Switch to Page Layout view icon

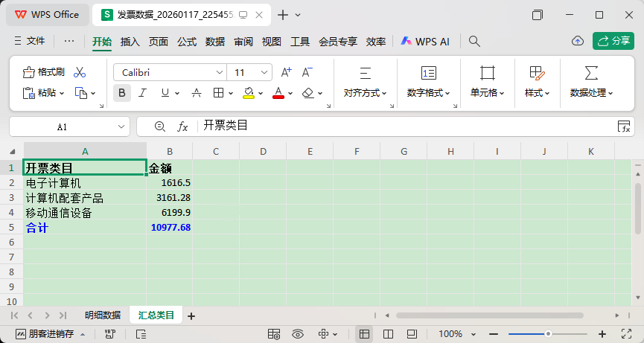click(388, 334)
